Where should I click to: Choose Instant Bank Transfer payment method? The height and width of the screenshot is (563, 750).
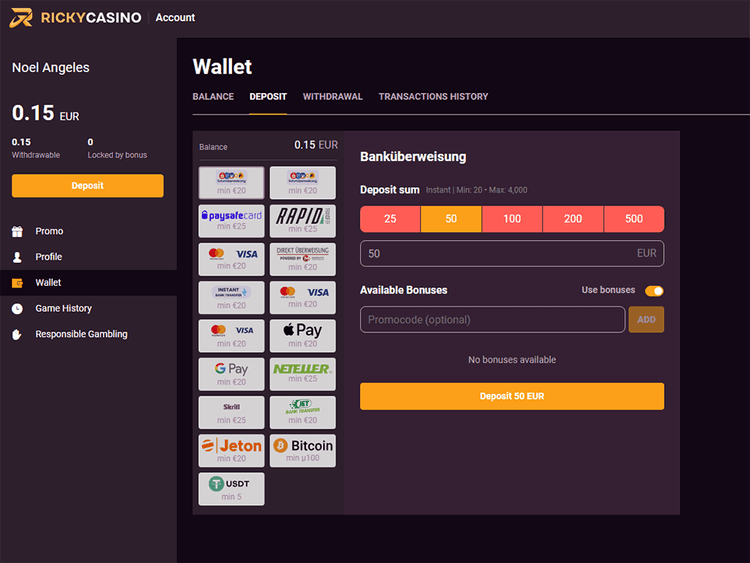[x=232, y=298]
